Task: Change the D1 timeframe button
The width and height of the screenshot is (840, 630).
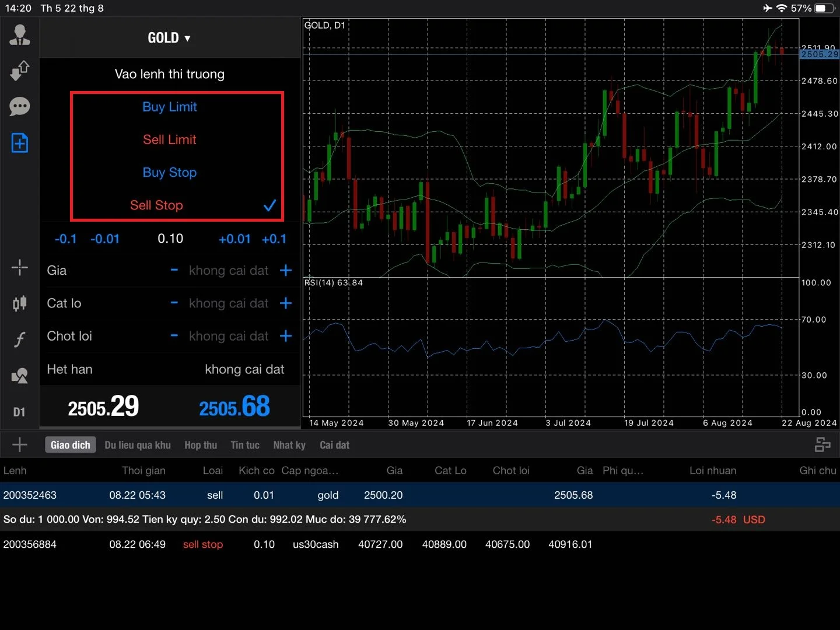Action: 19,412
